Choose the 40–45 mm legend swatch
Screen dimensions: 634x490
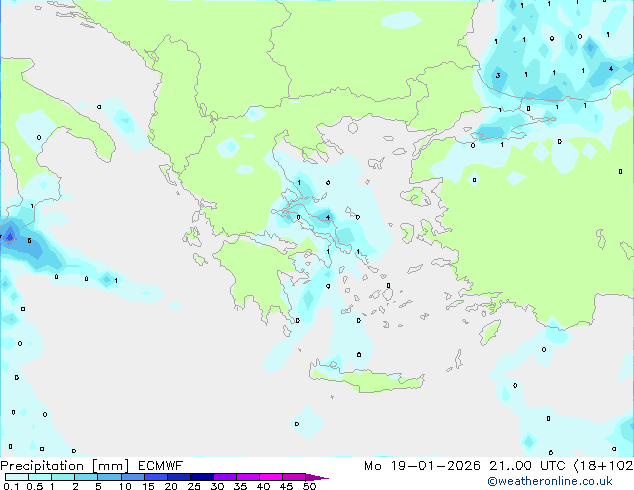(x=271, y=477)
